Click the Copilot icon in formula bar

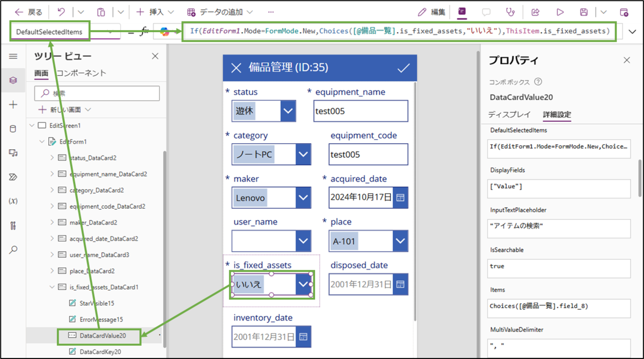[165, 32]
